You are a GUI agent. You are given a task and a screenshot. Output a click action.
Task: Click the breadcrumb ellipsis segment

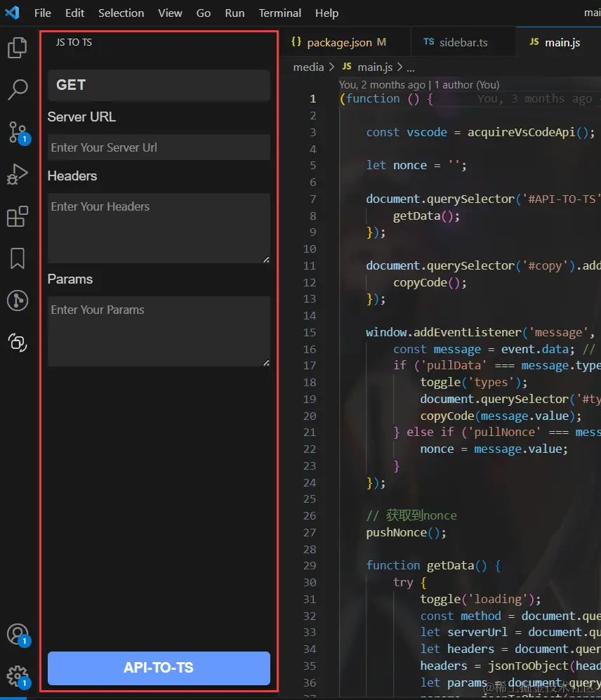pyautogui.click(x=410, y=67)
